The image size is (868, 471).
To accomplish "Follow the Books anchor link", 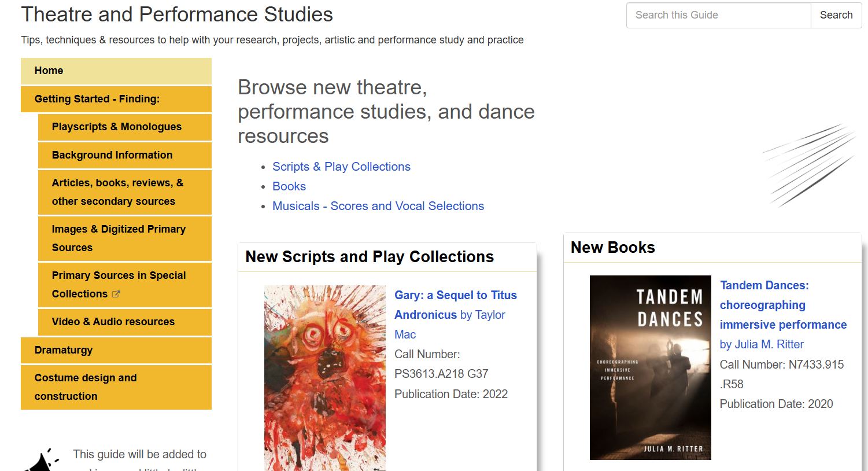I will 289,186.
